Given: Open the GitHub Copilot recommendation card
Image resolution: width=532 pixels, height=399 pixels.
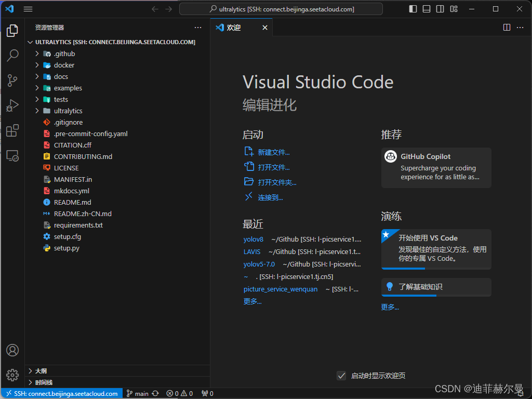Looking at the screenshot, I should click(436, 168).
